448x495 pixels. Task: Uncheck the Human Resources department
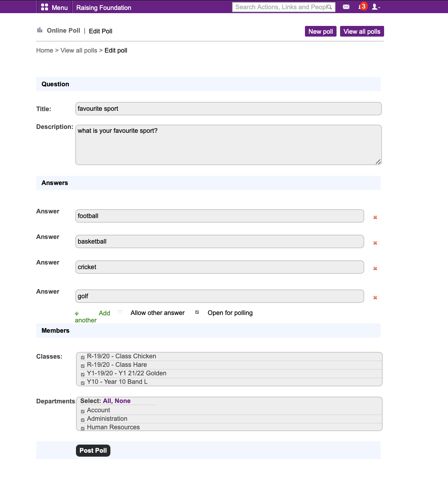83,429
